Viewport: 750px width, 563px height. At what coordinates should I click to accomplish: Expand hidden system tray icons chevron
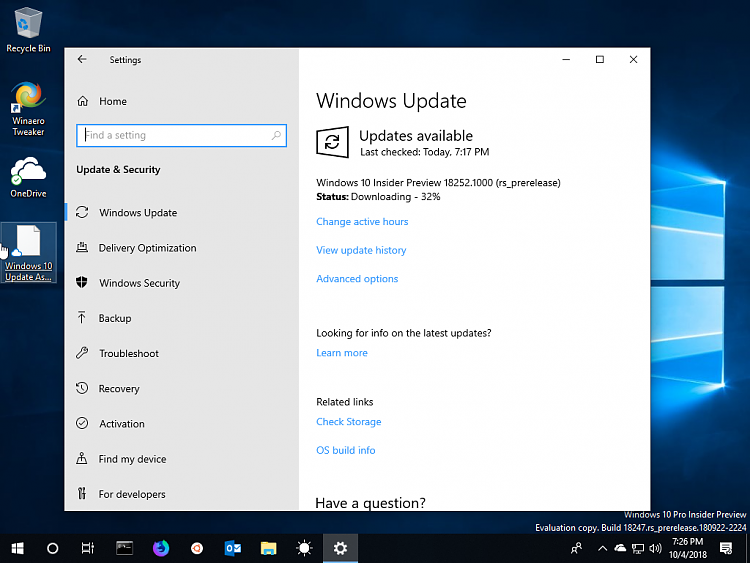[603, 548]
